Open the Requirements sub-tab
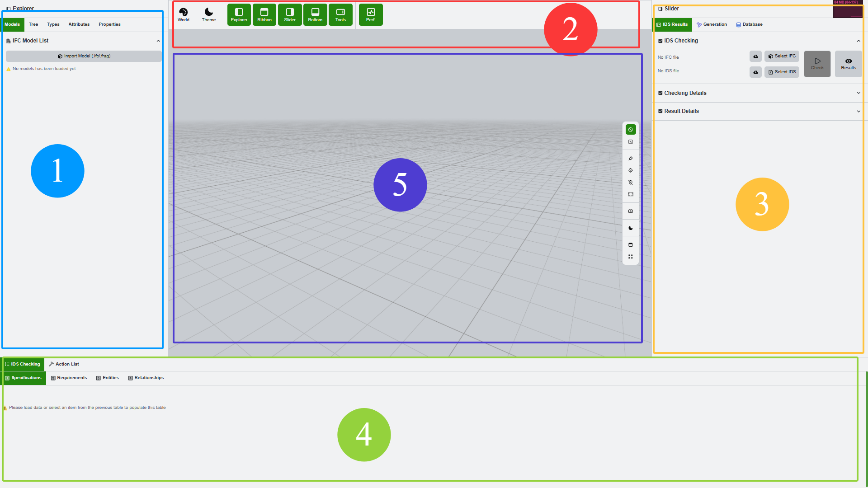Screen dimensions: 868x488 coord(69,378)
